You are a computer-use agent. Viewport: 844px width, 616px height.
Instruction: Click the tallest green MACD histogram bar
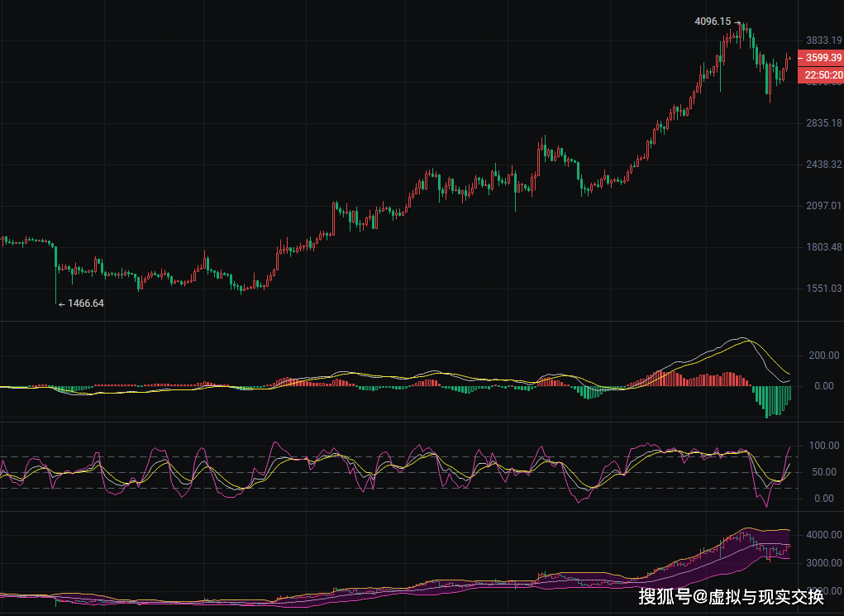pos(768,401)
